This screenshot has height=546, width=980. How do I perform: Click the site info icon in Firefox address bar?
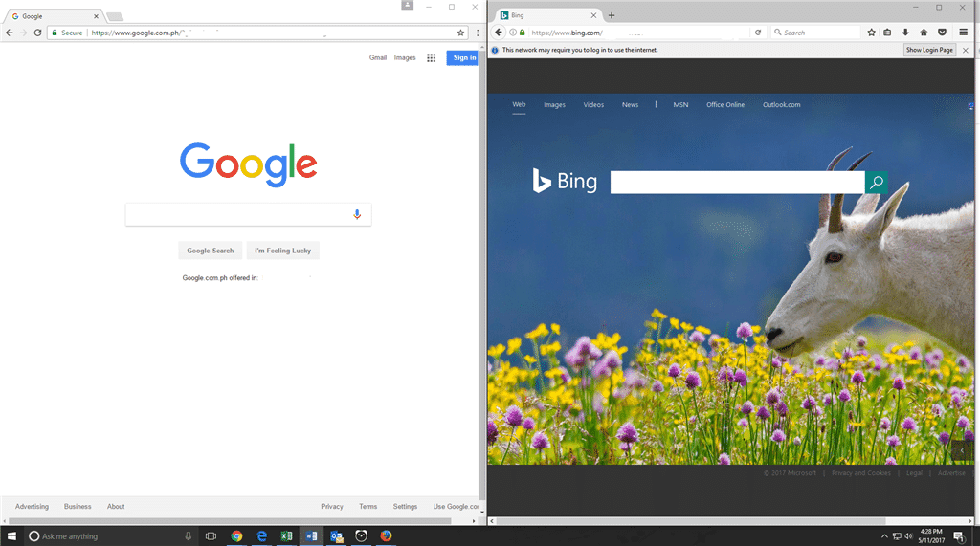click(x=513, y=33)
